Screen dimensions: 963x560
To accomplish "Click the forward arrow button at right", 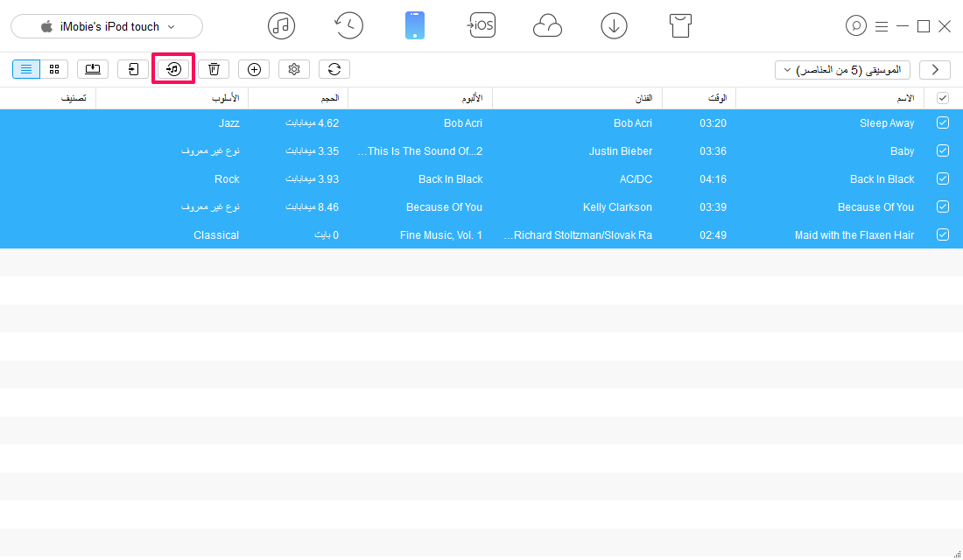I will 935,69.
